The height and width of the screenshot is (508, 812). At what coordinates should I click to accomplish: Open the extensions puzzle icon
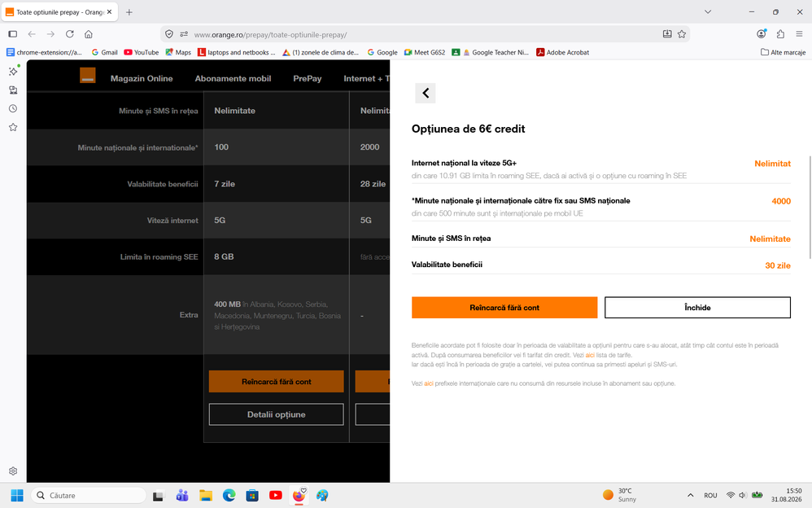(780, 34)
